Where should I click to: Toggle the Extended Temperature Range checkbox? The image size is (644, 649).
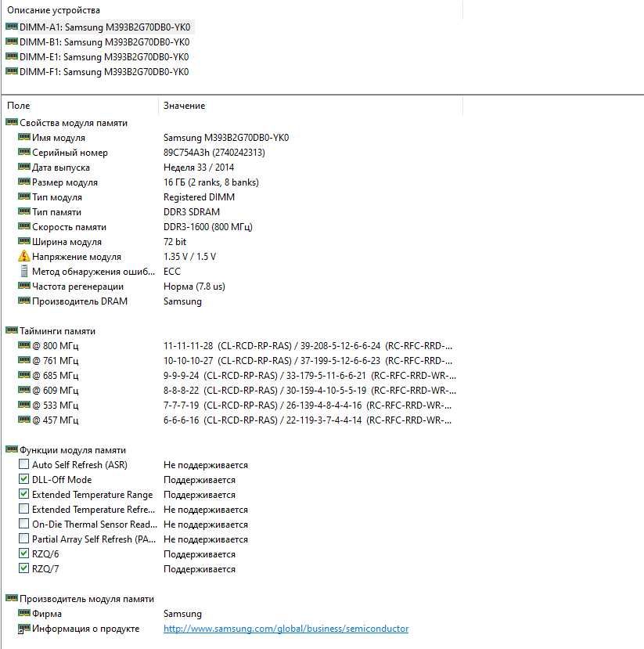pos(24,494)
